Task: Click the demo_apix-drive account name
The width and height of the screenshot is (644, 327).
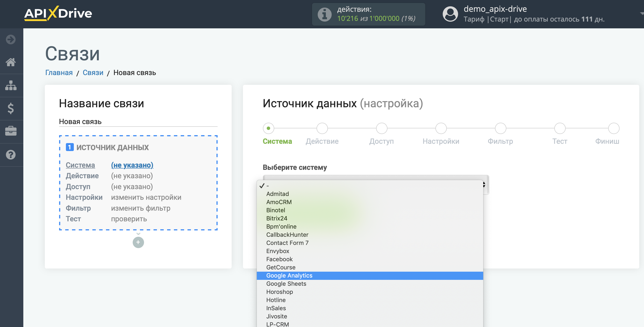Action: 495,9
